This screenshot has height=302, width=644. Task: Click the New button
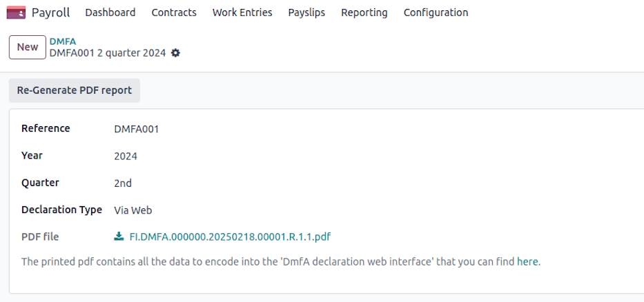coord(28,47)
